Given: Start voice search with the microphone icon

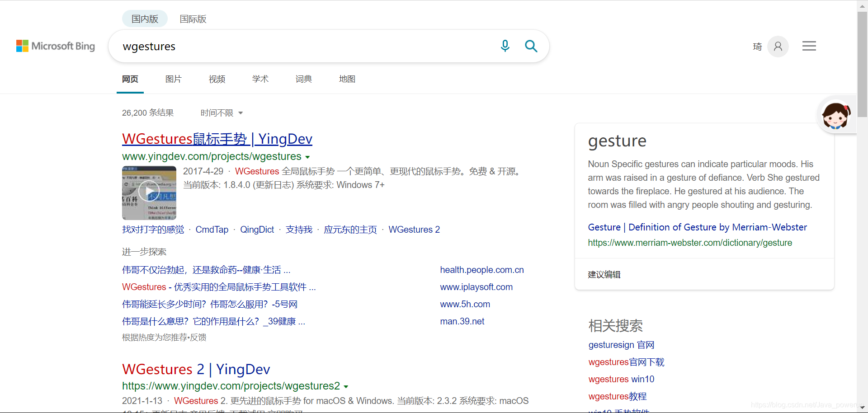Looking at the screenshot, I should 505,46.
